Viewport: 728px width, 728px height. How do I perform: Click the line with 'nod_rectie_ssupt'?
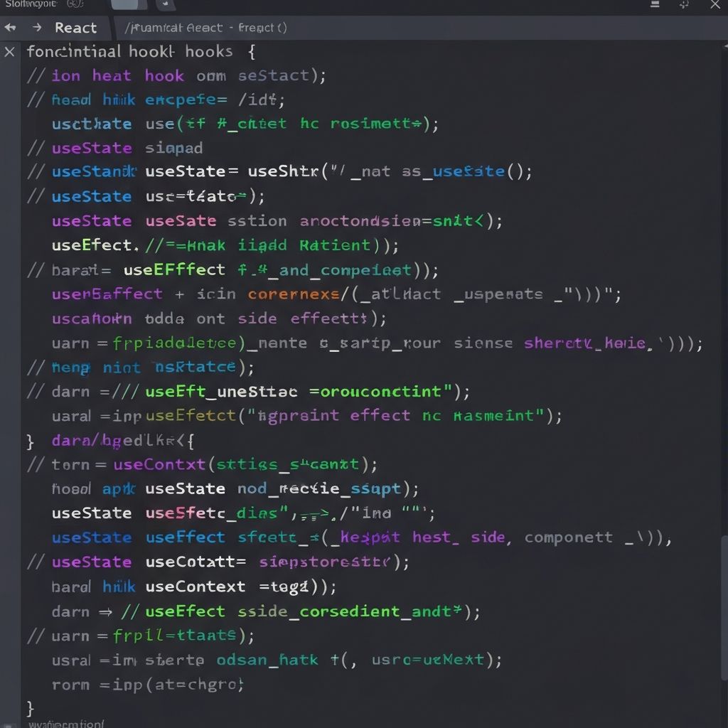[235, 489]
